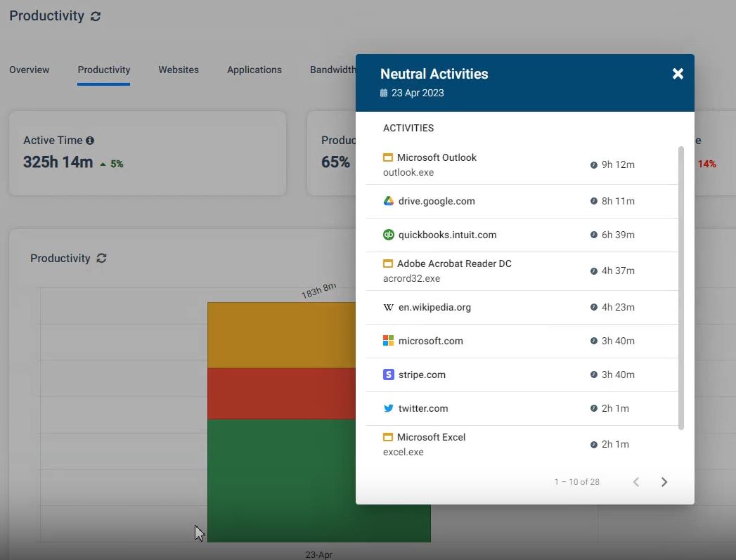
Task: Click the Wikipedia W icon
Action: click(x=388, y=307)
